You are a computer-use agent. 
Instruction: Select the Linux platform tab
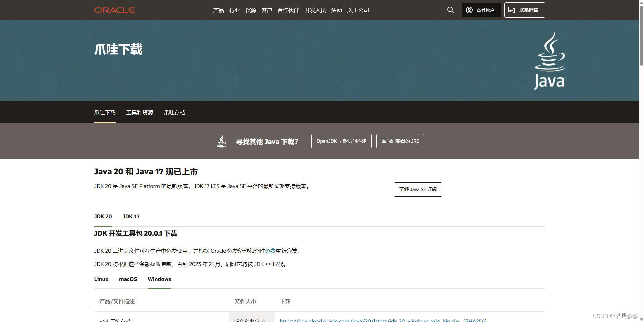pyautogui.click(x=101, y=279)
